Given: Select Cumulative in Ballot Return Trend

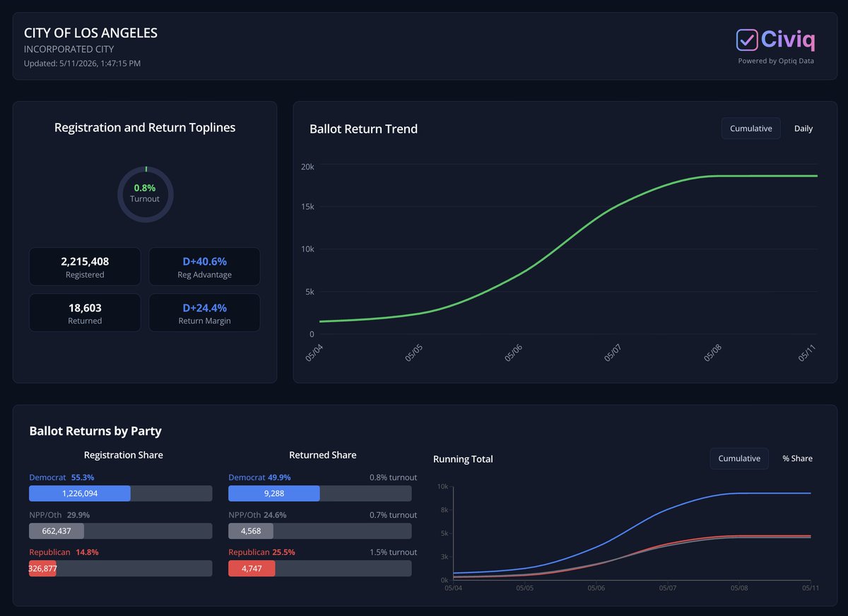Looking at the screenshot, I should 750,129.
